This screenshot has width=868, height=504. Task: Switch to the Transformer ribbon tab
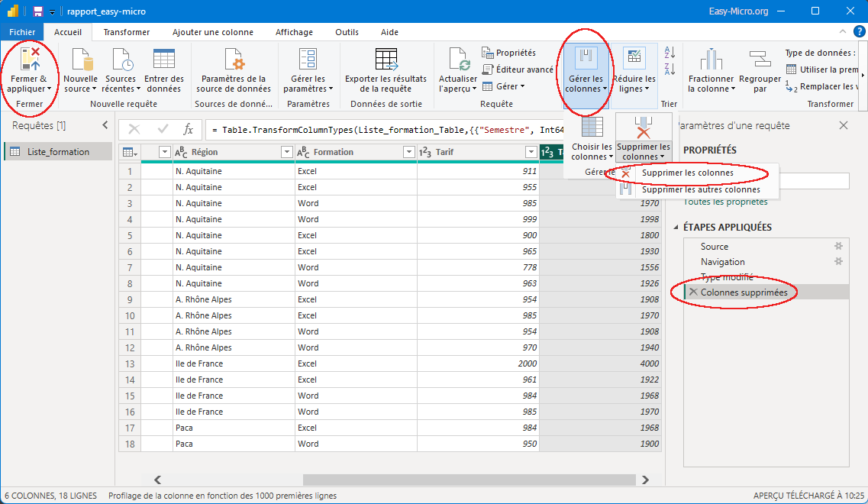point(127,32)
